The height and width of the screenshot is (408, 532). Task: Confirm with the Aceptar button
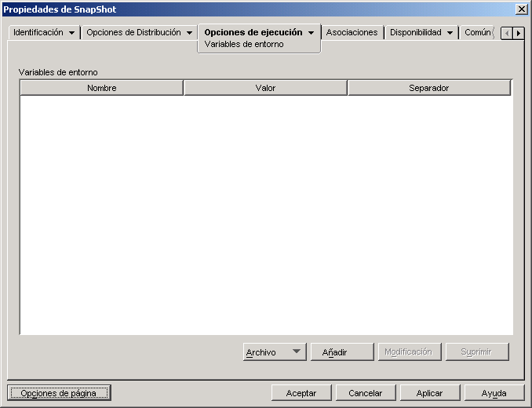[301, 393]
